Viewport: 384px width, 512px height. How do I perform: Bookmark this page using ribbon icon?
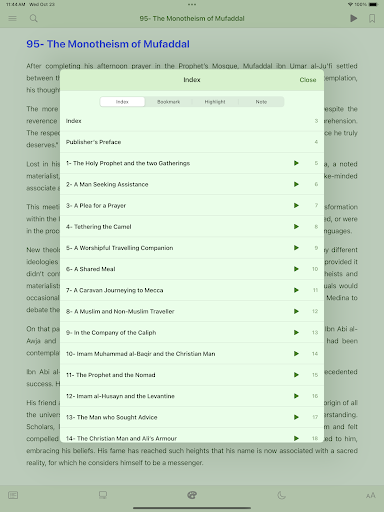[x=372, y=18]
